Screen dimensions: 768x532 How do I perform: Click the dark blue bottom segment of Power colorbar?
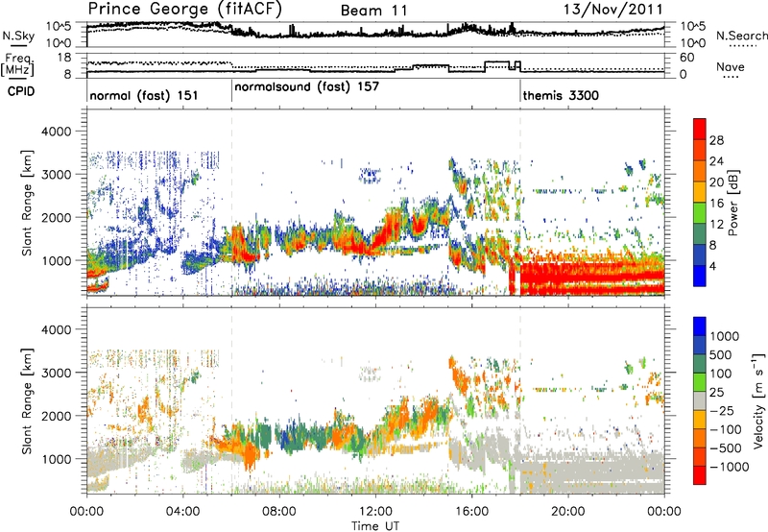click(x=700, y=276)
